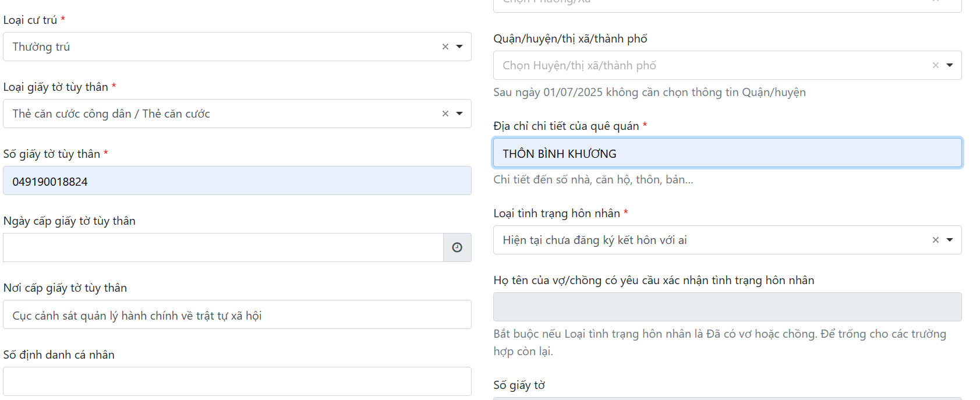Click the Địa chỉ chi tiết của quê quán label

(x=565, y=126)
